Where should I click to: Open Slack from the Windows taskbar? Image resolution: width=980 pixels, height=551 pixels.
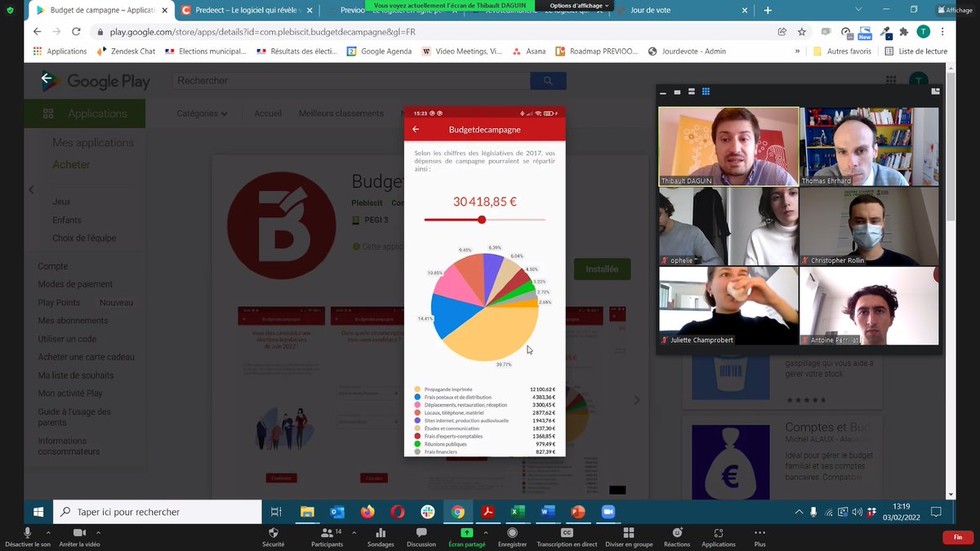427,512
